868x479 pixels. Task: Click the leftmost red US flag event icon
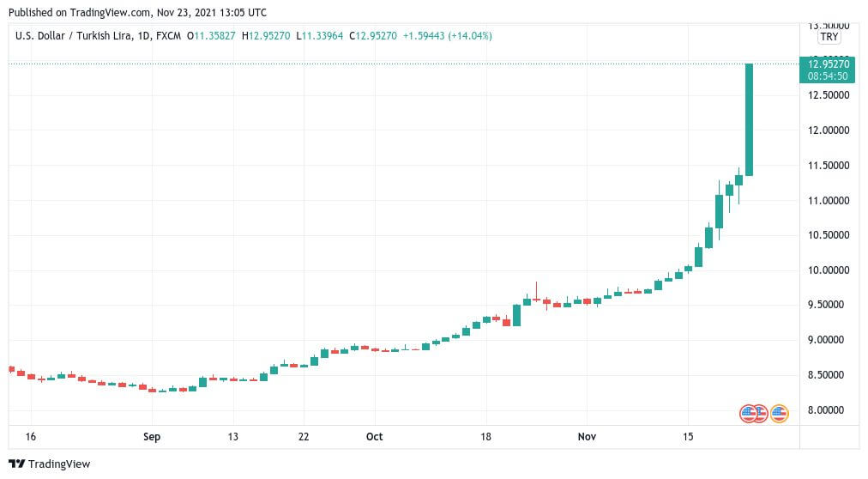748,413
